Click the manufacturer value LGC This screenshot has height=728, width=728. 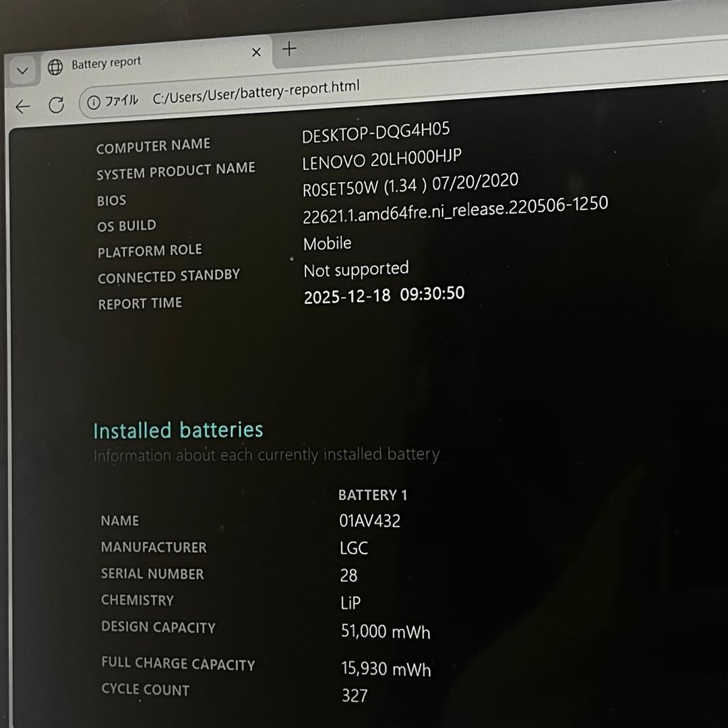click(x=354, y=548)
